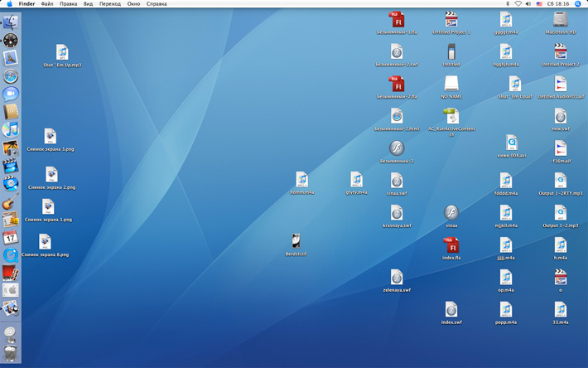Screen dimensions: 588x368
Task: Select popp.m4a audio file
Action: coord(505,309)
